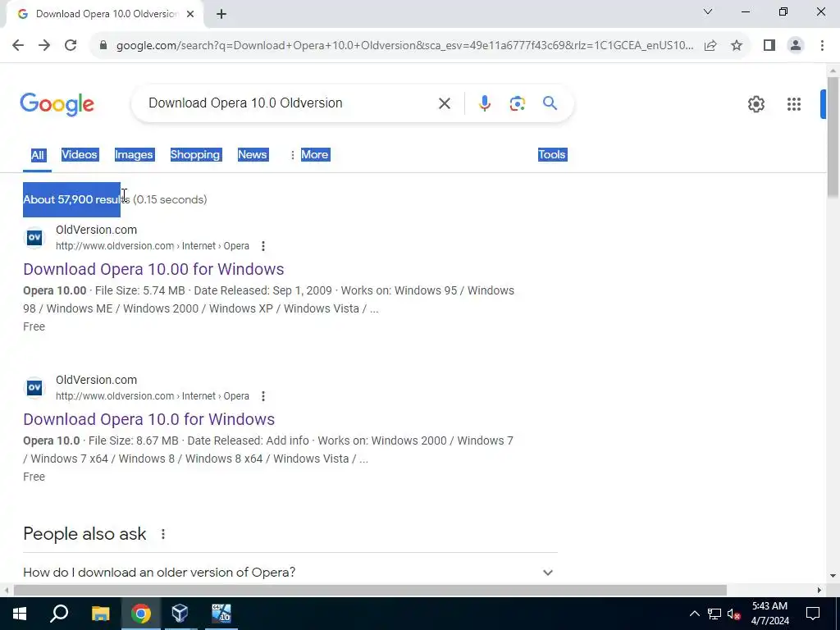840x630 pixels.
Task: Switch to the Shopping tab
Action: (x=195, y=155)
